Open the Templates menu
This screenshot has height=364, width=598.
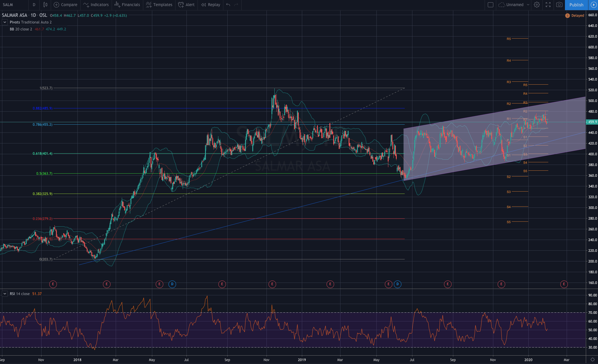(159, 5)
